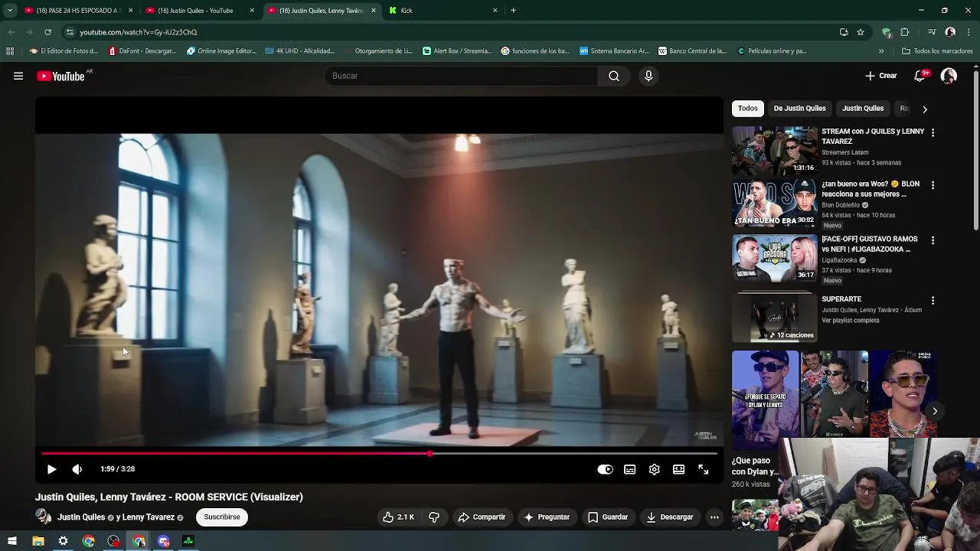Click the progress bar scrubber handle

(x=430, y=454)
